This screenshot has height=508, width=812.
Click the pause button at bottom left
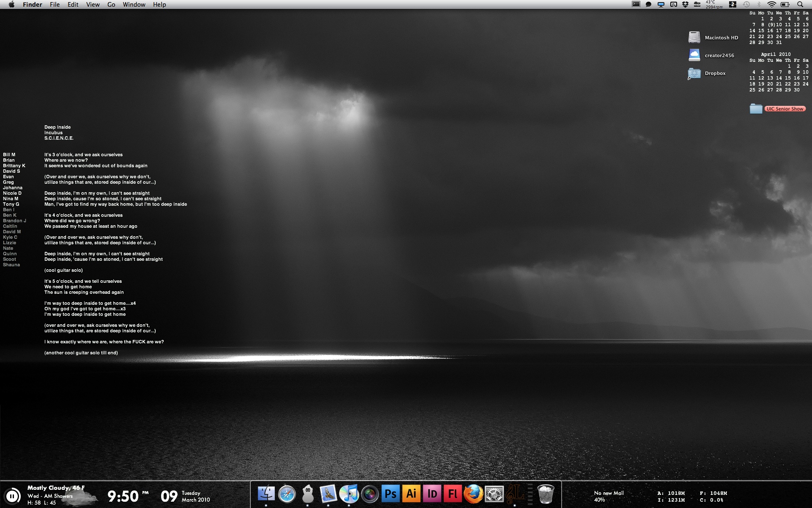coord(12,496)
